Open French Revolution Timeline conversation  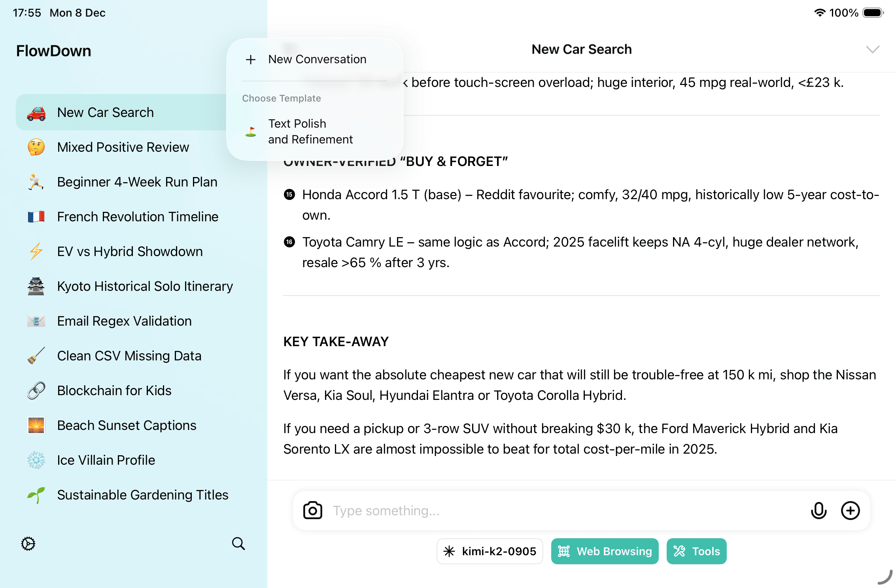pyautogui.click(x=138, y=217)
